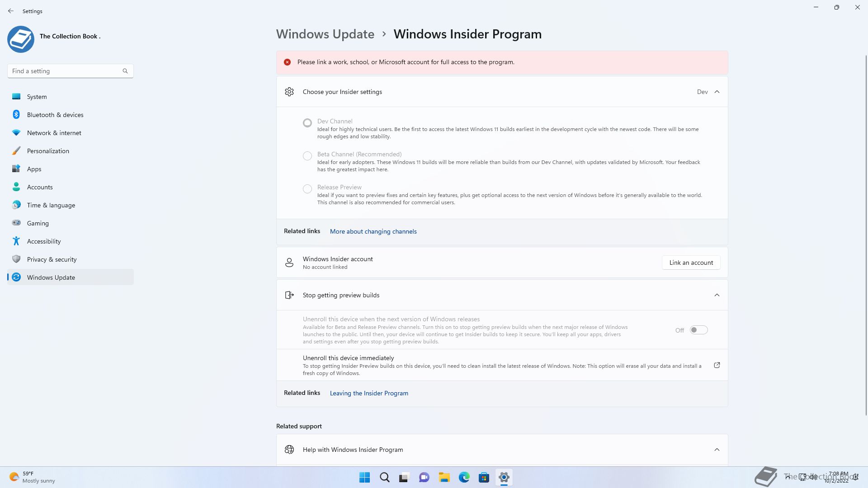Screen dimensions: 868x488
Task: Click the Gaming controller icon
Action: pyautogui.click(x=16, y=223)
